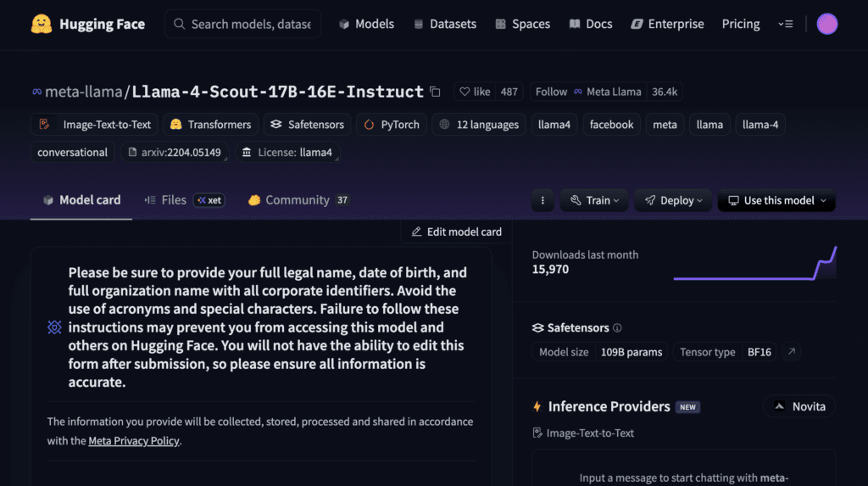Click Edit model card button
Image resolution: width=868 pixels, height=486 pixels.
[x=456, y=232]
